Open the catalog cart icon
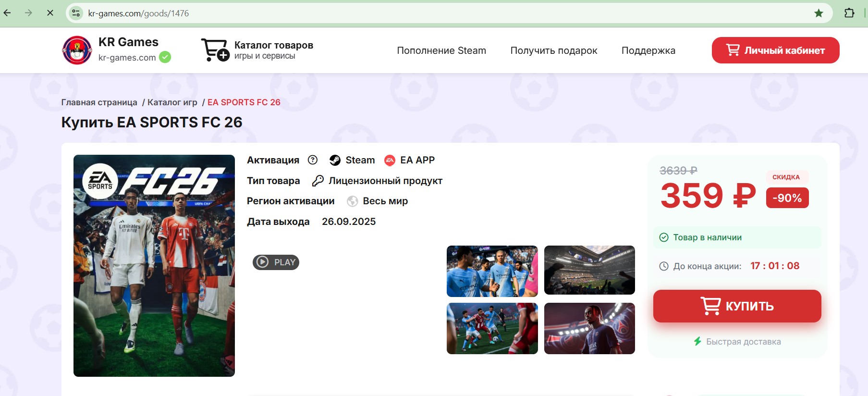This screenshot has height=396, width=868. pos(214,50)
